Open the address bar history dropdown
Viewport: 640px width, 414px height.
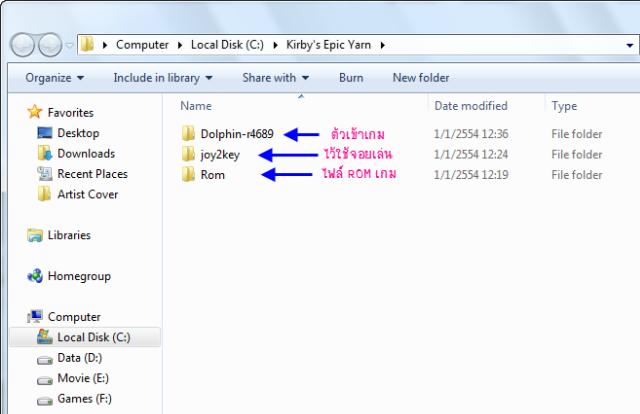tap(630, 45)
